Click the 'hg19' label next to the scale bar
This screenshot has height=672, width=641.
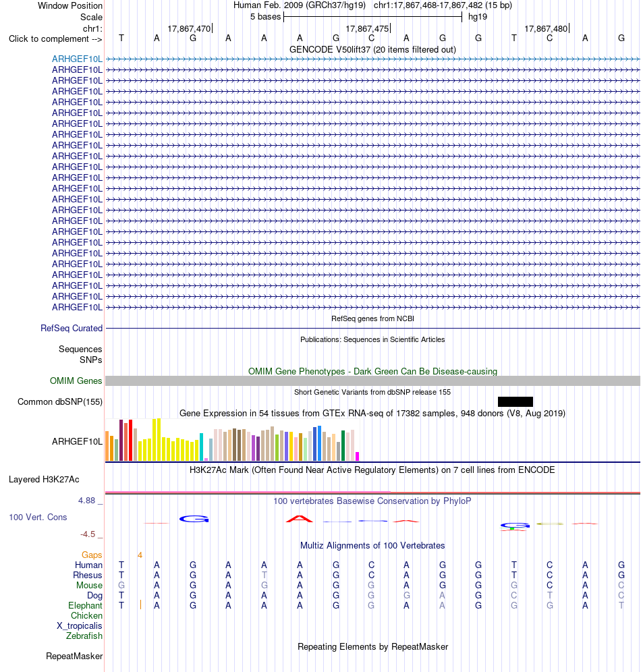(x=477, y=17)
